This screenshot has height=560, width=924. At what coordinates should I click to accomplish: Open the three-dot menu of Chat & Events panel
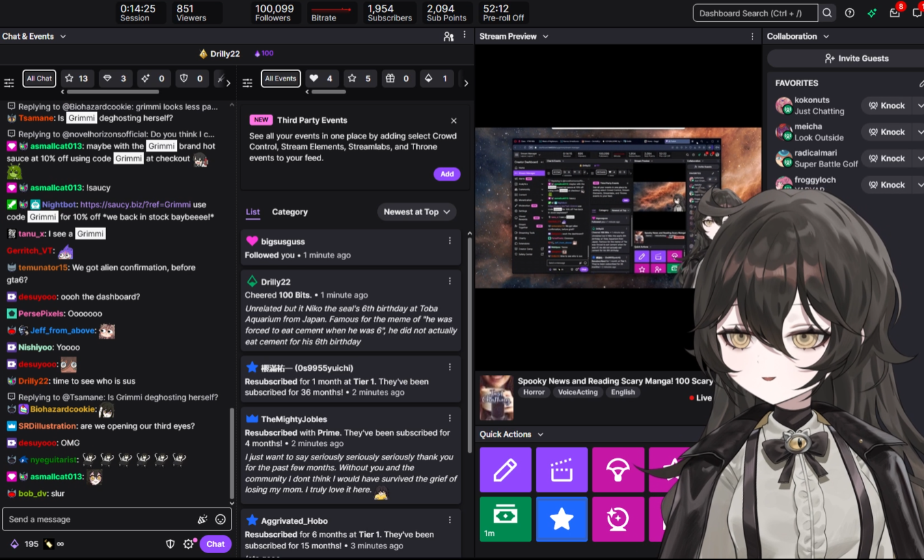click(x=465, y=35)
